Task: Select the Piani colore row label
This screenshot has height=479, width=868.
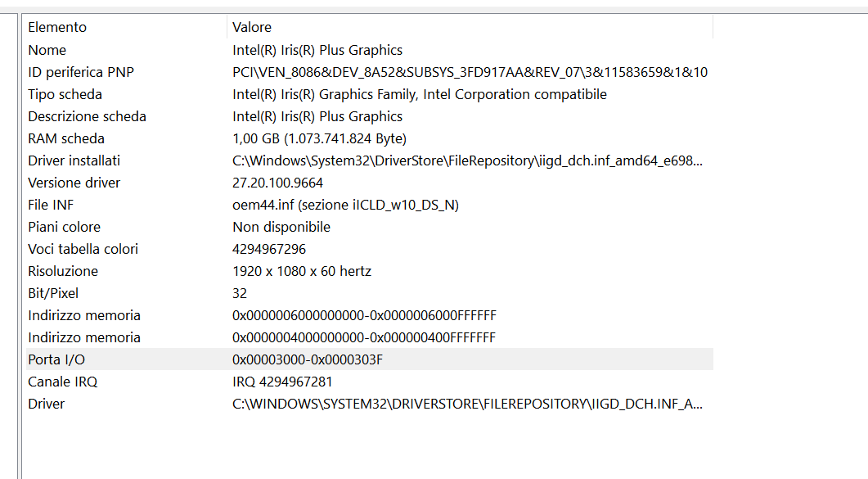Action: [x=64, y=227]
